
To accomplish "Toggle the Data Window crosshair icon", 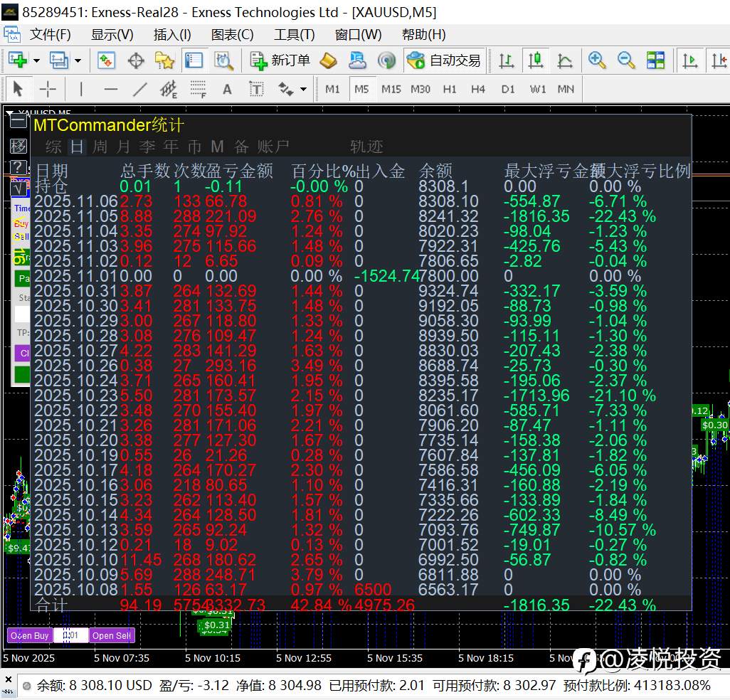I will pos(136,60).
